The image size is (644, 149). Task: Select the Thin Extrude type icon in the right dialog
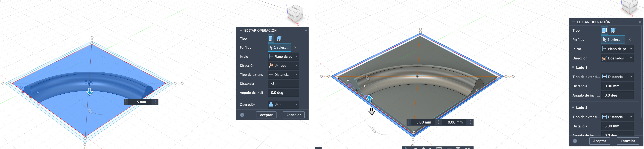click(613, 31)
